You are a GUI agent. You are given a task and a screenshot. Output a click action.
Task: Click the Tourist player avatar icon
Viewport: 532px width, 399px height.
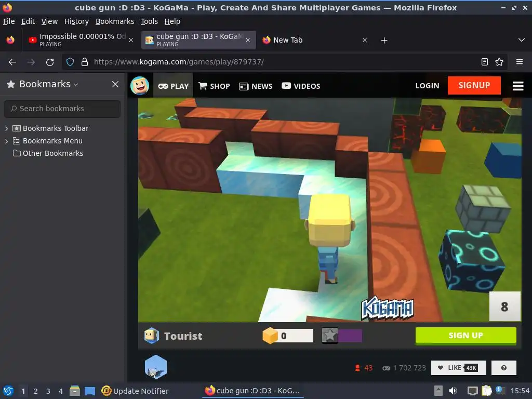(151, 336)
